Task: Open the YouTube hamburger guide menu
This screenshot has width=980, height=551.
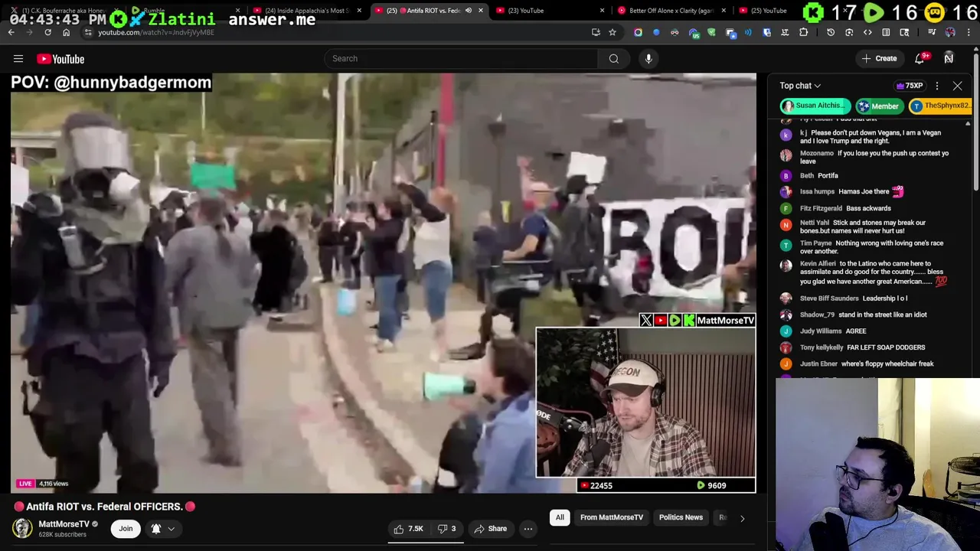Action: point(18,59)
